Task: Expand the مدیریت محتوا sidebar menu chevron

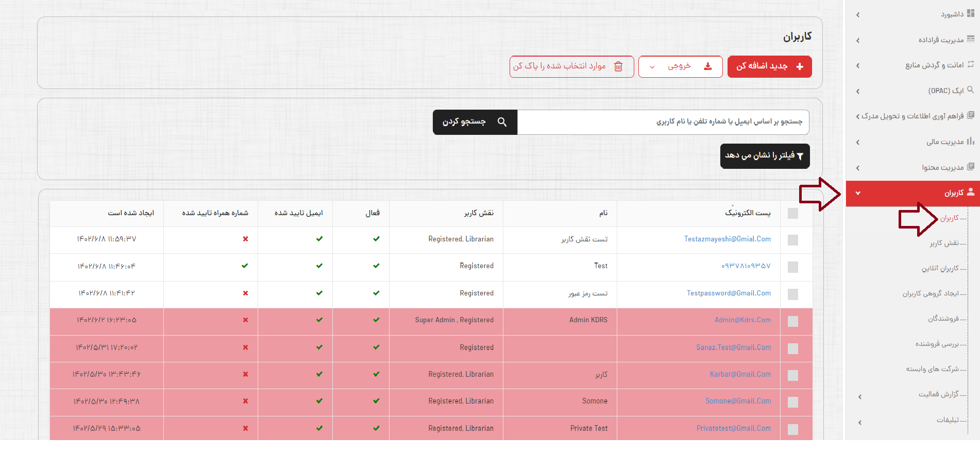Action: tap(858, 168)
